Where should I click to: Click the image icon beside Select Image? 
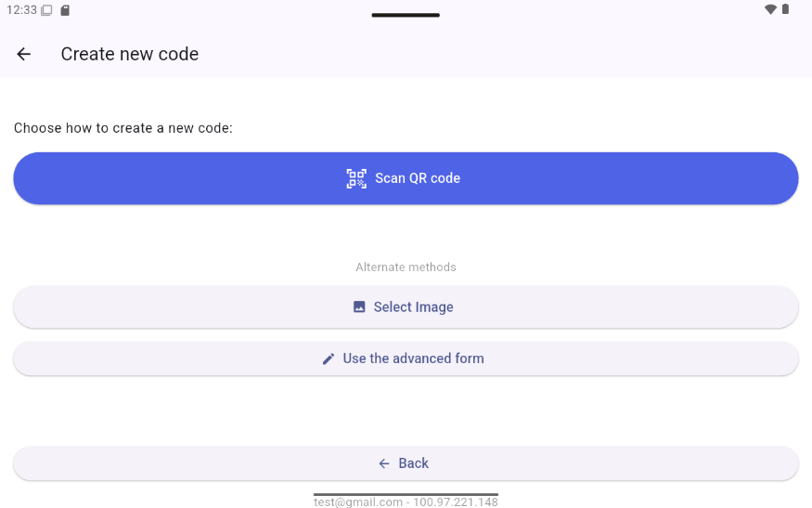click(359, 306)
